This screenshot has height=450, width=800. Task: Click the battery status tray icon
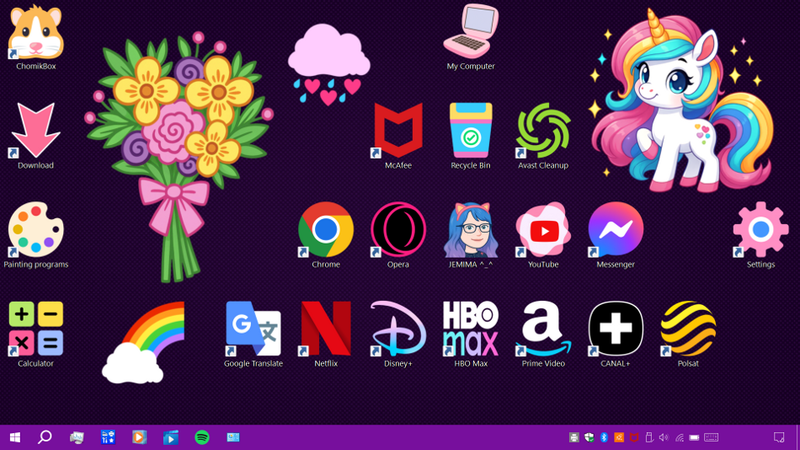point(694,437)
